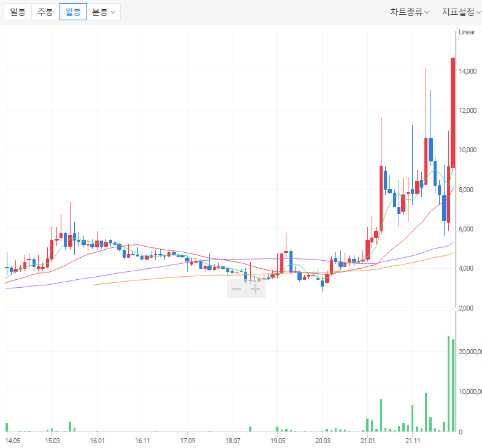This screenshot has width=482, height=448.
Task: Click the 20.03 date axis label
Action: [323, 441]
